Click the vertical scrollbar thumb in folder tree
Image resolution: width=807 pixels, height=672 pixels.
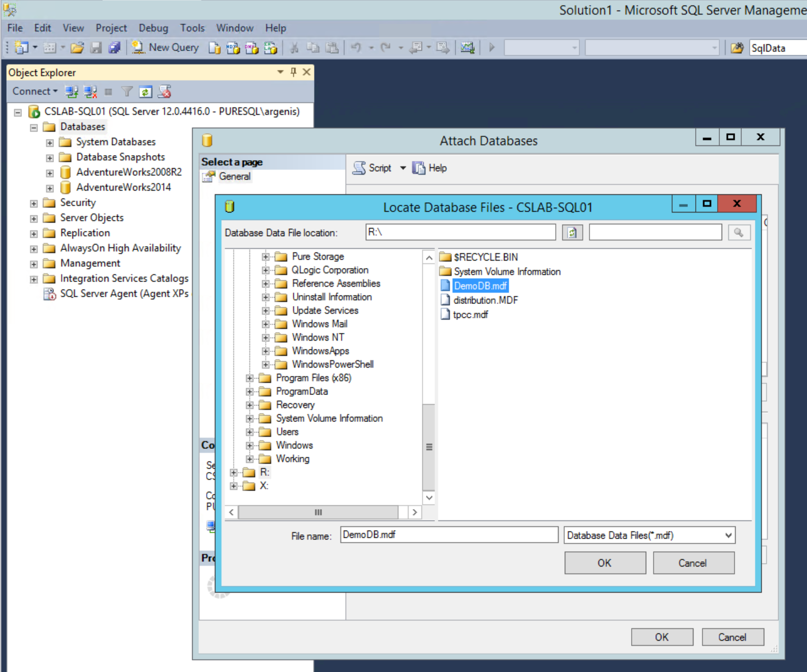coord(429,447)
